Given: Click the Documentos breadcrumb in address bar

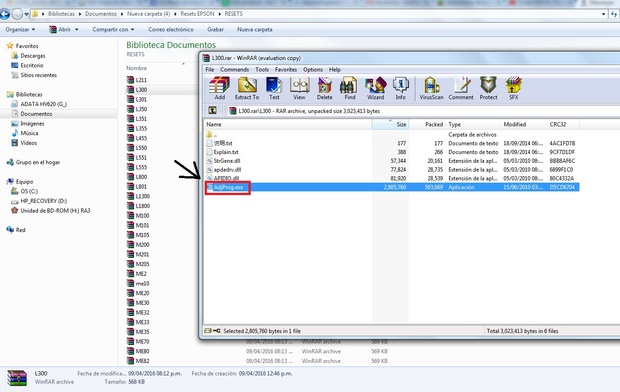Looking at the screenshot, I should 101,14.
